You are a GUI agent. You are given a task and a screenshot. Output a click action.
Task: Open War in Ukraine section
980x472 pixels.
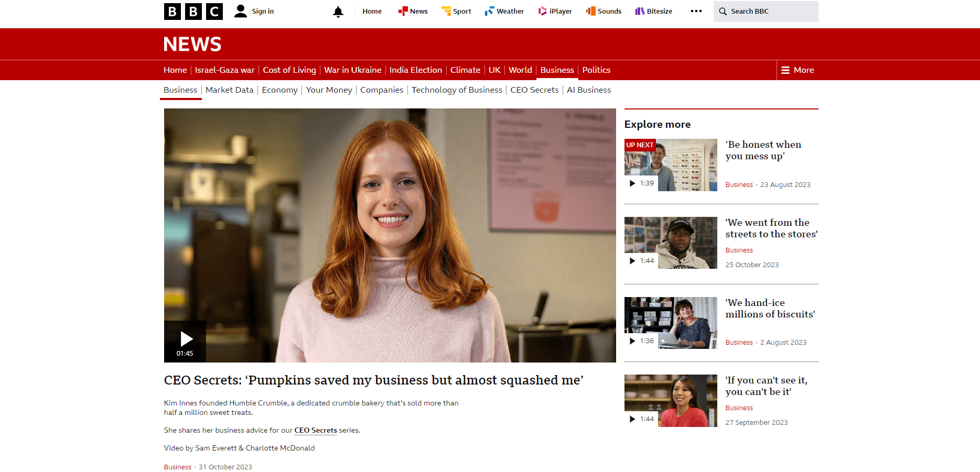click(353, 70)
